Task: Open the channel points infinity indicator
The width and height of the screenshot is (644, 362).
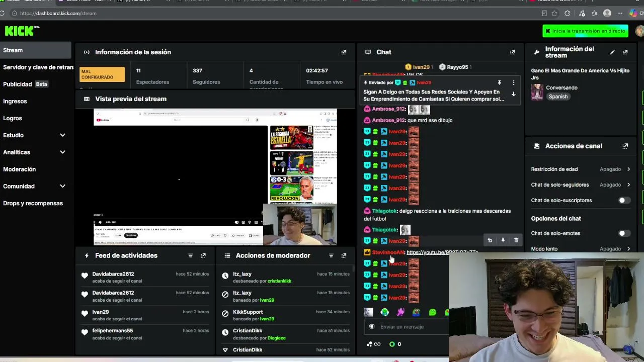Action: pos(374,344)
